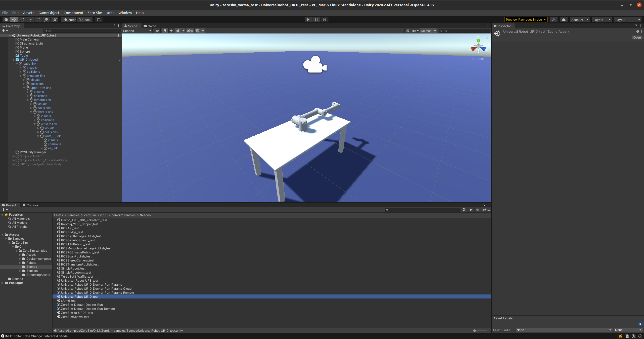644x339 pixels.
Task: Click Preview Packages in Use button
Action: (x=526, y=20)
